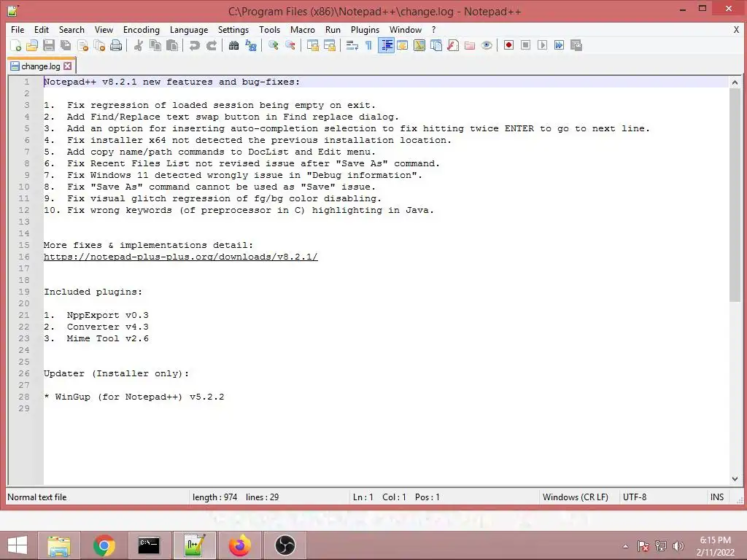The width and height of the screenshot is (747, 560).
Task: Open the Settings menu
Action: tap(233, 29)
